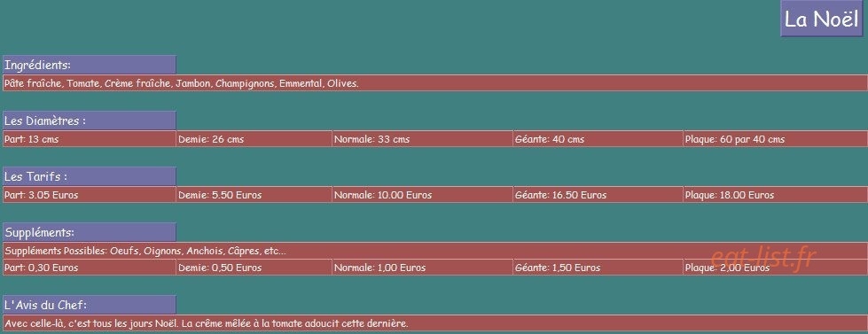This screenshot has width=868, height=334.
Task: Select the Les Diamètres : header
Action: coord(90,120)
